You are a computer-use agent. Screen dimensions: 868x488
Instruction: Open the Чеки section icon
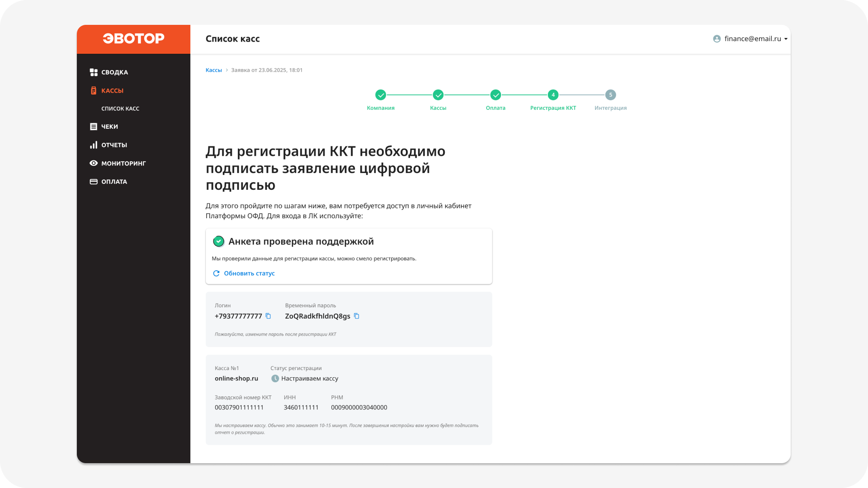pyautogui.click(x=93, y=127)
